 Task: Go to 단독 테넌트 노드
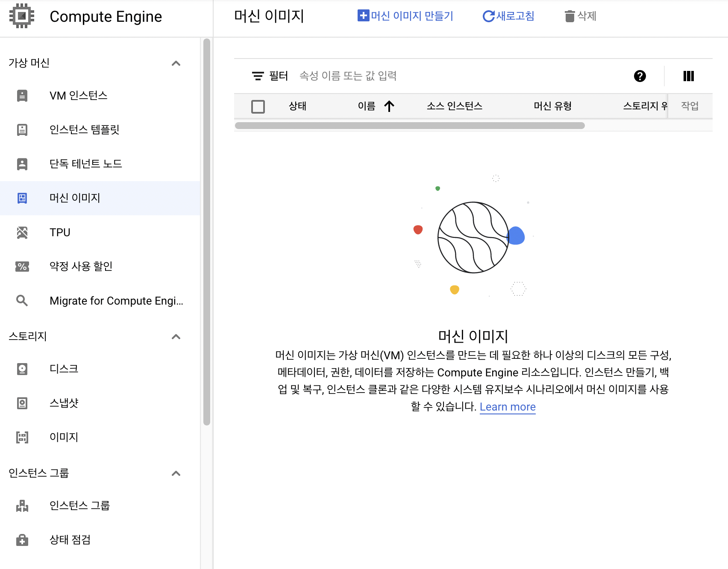point(100,164)
